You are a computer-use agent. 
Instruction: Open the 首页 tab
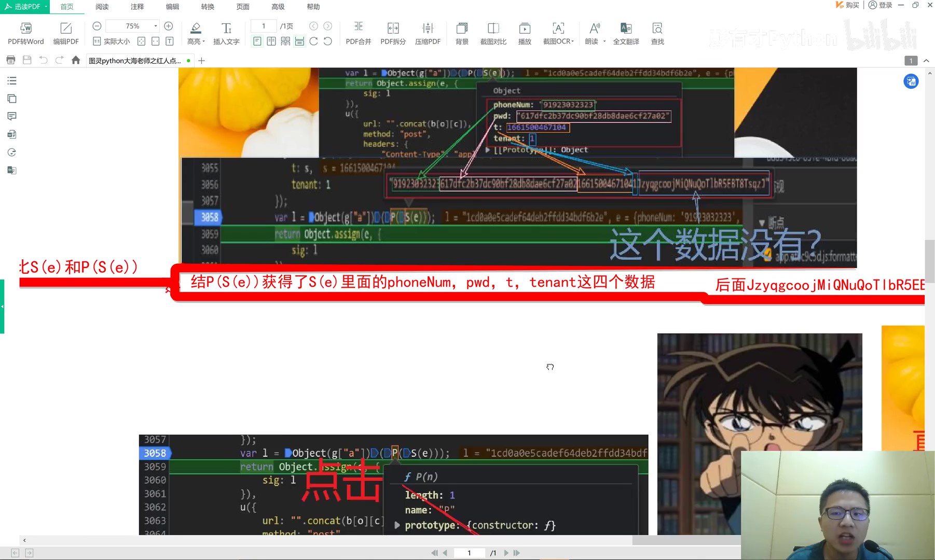(67, 7)
